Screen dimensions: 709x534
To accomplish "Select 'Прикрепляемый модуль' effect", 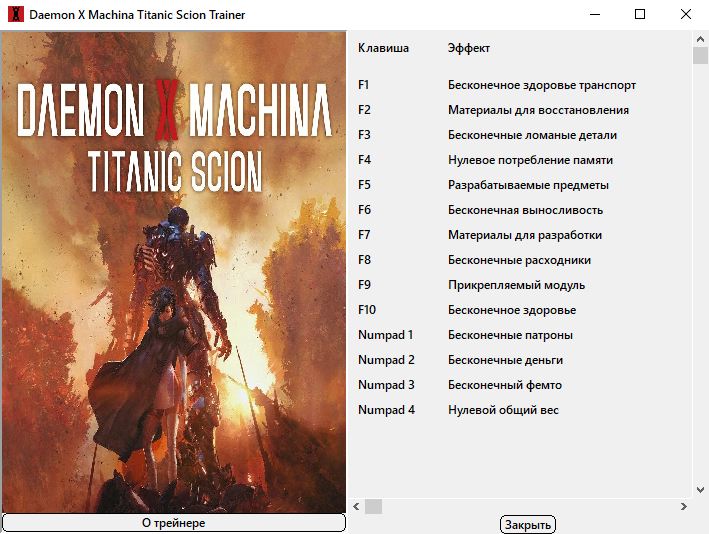I will coord(516,285).
